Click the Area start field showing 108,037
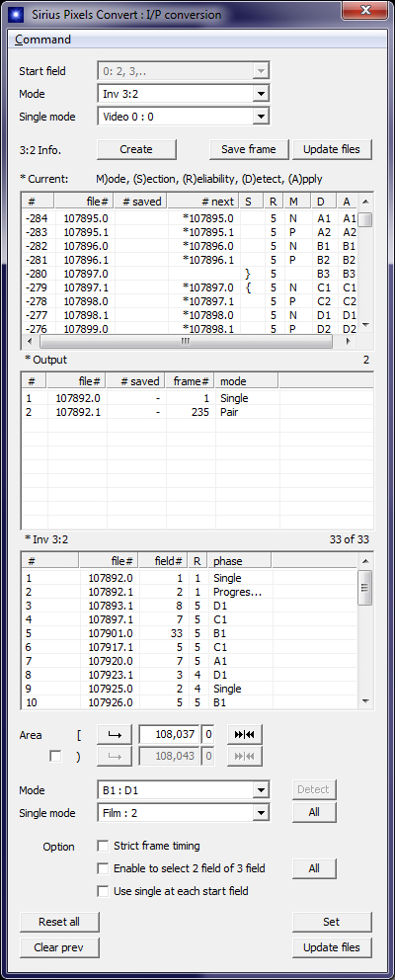The image size is (395, 980). tap(169, 734)
